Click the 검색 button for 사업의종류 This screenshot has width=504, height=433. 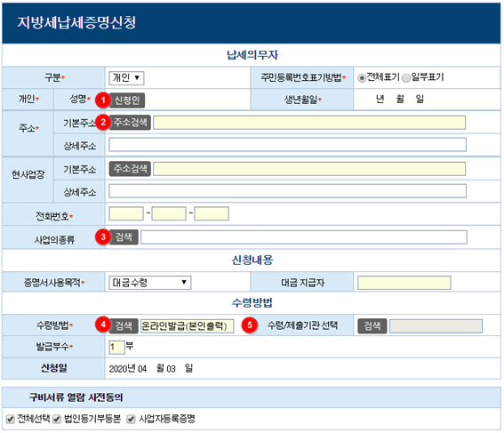(x=124, y=237)
